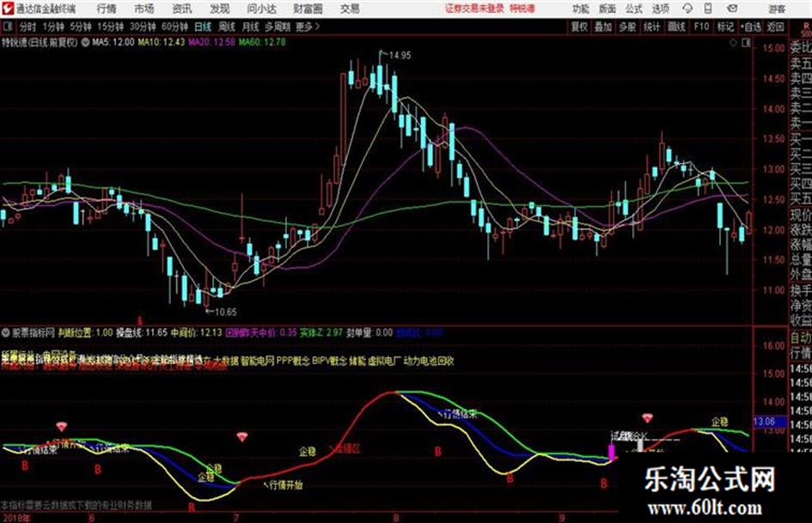The width and height of the screenshot is (812, 523).
Task: Open the 发现 menu
Action: 220,9
